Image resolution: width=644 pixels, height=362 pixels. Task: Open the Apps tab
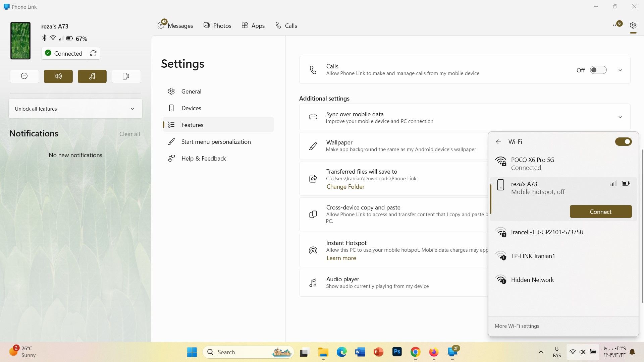point(253,25)
